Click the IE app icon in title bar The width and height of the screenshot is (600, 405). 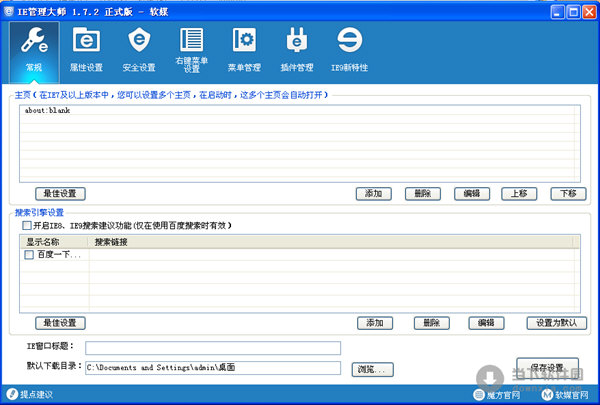[8, 11]
